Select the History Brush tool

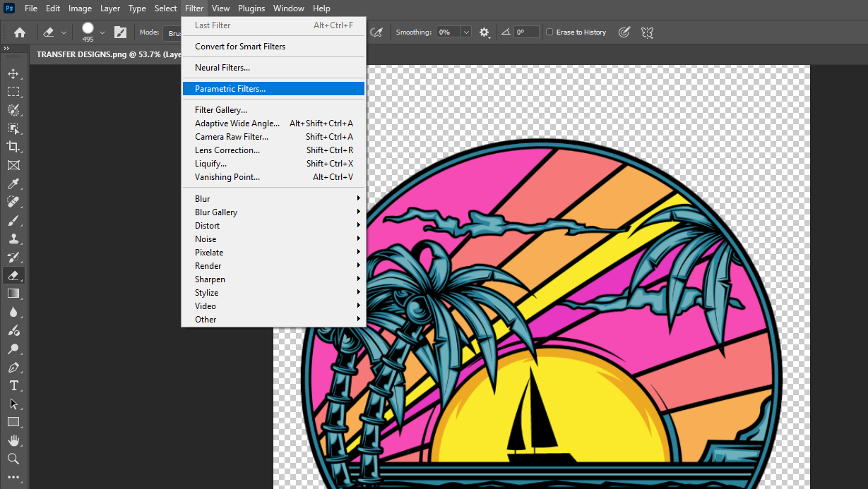[13, 257]
